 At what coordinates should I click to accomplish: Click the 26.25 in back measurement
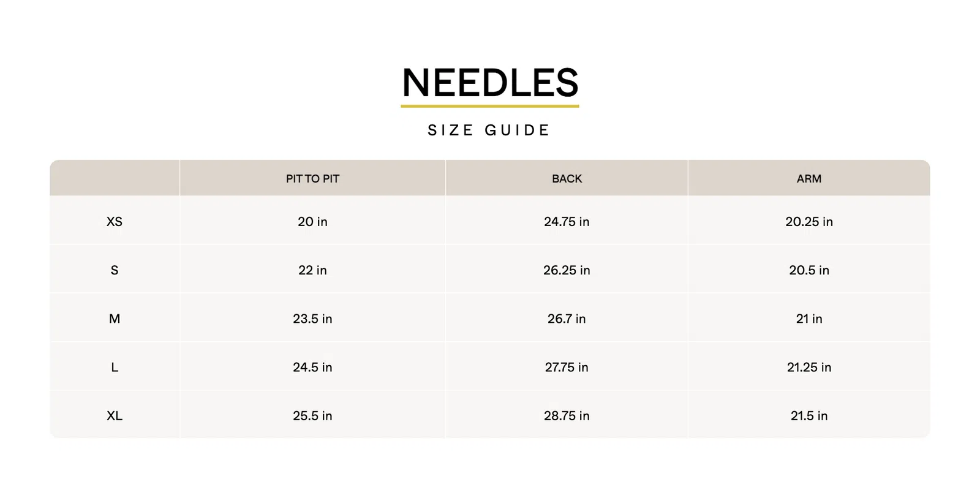567,270
